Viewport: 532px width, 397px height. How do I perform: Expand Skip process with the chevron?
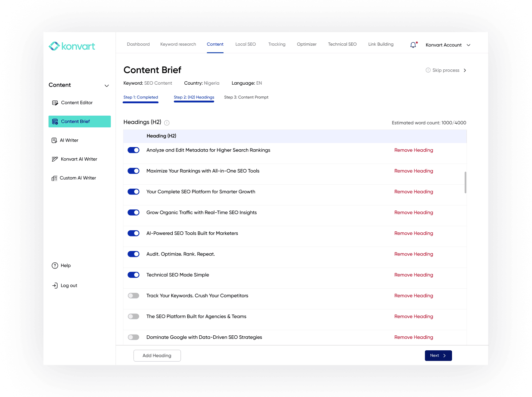[465, 70]
